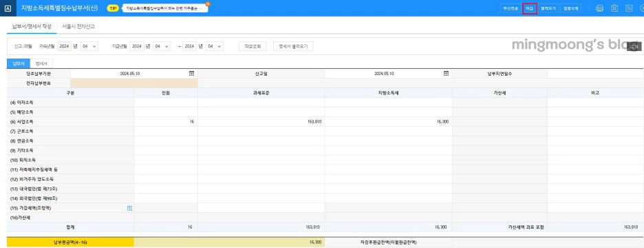Click 합계 row 인원 total 16
Viewport: 644px width, 248px height.
click(x=166, y=227)
